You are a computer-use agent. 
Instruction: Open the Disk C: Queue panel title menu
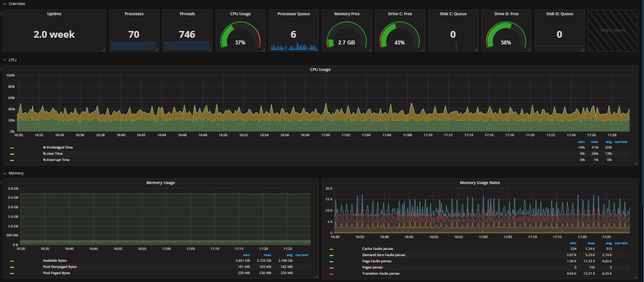(453, 14)
